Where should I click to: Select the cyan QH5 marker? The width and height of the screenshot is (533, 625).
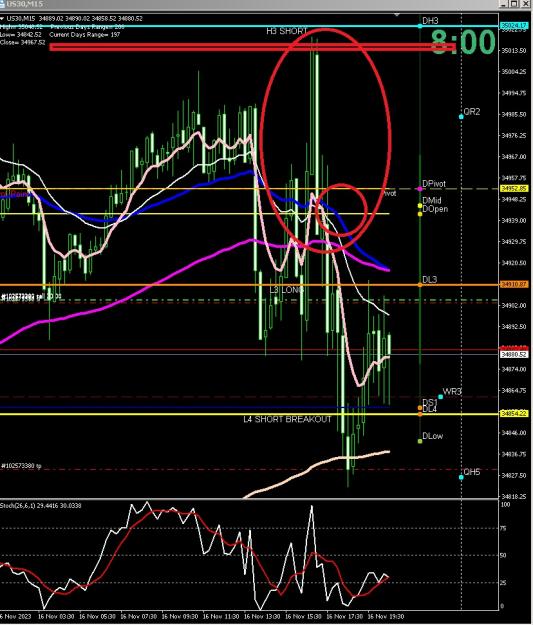461,477
